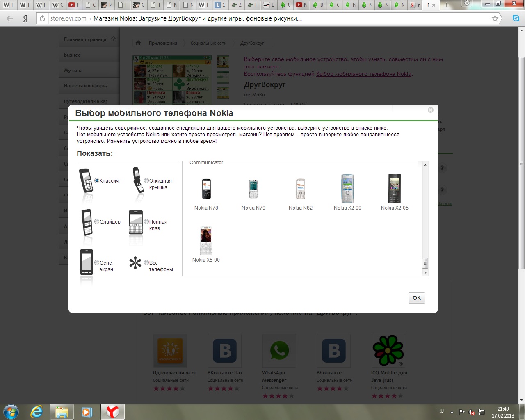This screenshot has width=525, height=420.
Task: Open browser settings gear
Action: tap(467, 4)
